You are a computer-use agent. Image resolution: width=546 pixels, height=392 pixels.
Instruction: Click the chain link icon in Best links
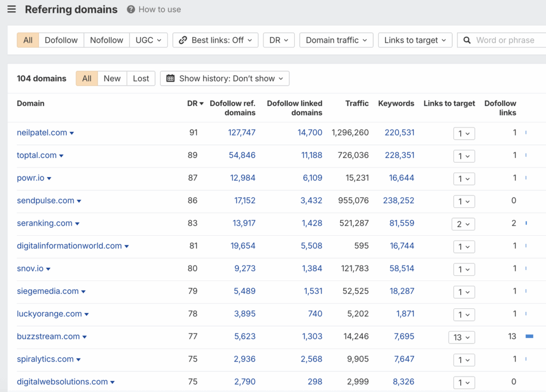(x=183, y=41)
